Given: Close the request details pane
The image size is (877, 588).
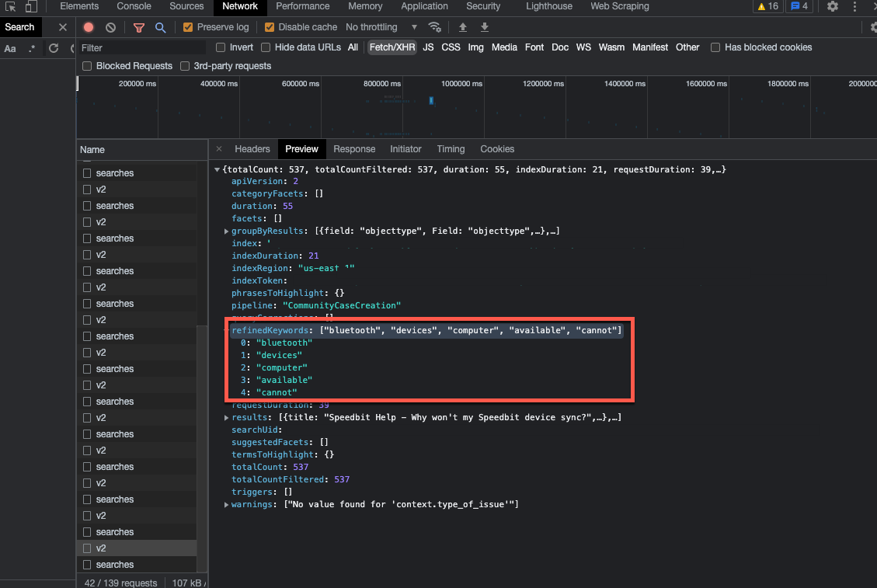Looking at the screenshot, I should pos(219,149).
